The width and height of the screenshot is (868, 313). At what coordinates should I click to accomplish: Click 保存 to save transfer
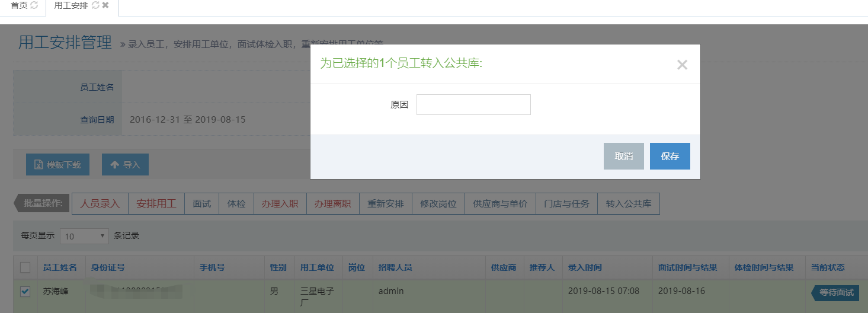point(670,156)
